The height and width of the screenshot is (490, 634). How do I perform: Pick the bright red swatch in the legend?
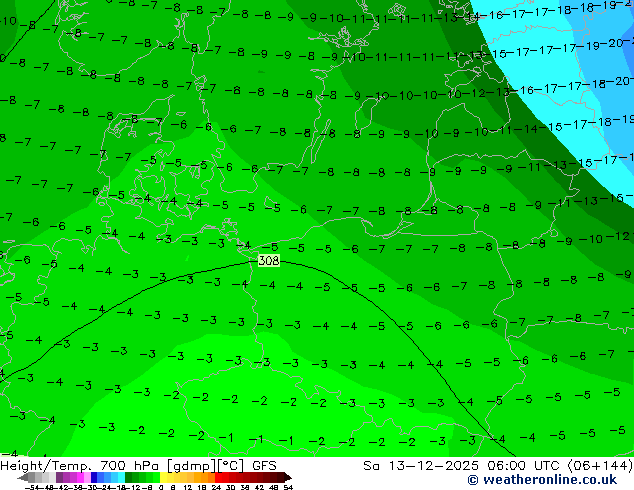pos(218,477)
